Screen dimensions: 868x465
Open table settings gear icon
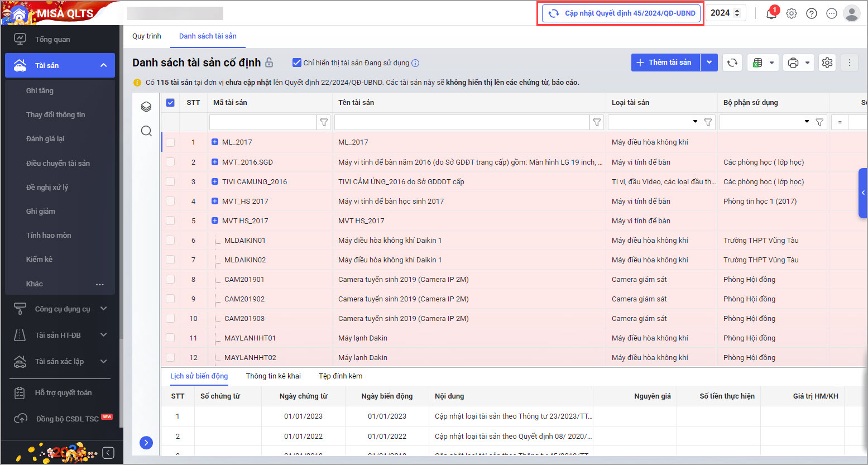(827, 63)
